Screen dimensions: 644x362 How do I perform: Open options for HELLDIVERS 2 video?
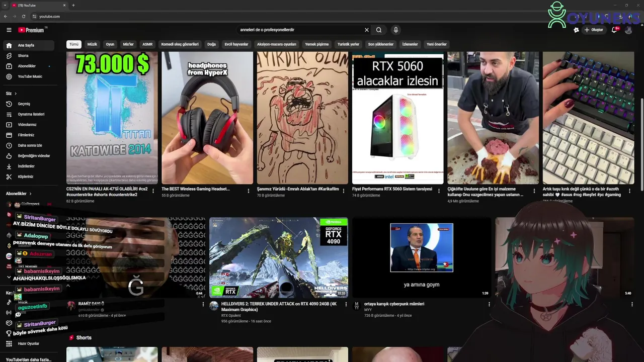tap(346, 304)
